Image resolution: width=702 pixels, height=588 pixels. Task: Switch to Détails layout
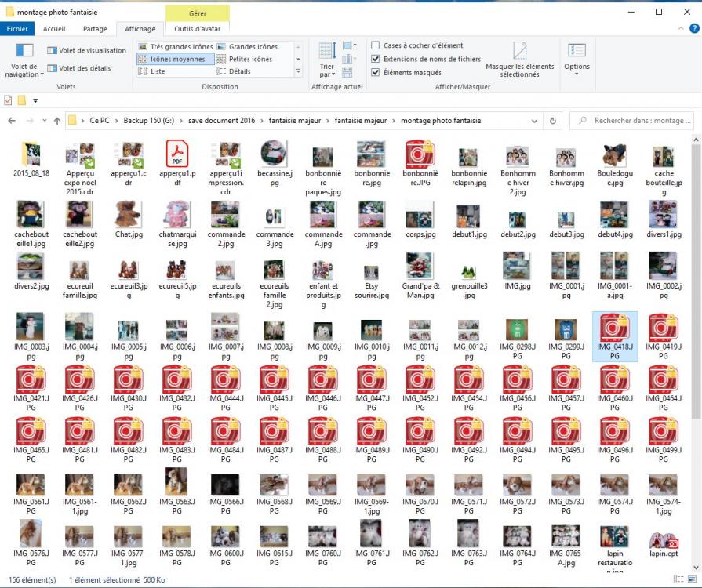(234, 71)
